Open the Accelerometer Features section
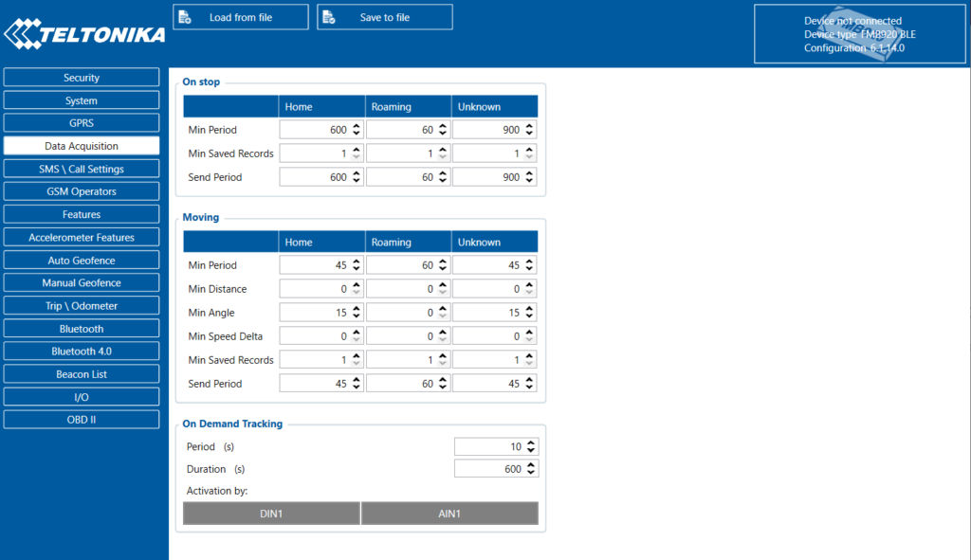 coord(82,238)
